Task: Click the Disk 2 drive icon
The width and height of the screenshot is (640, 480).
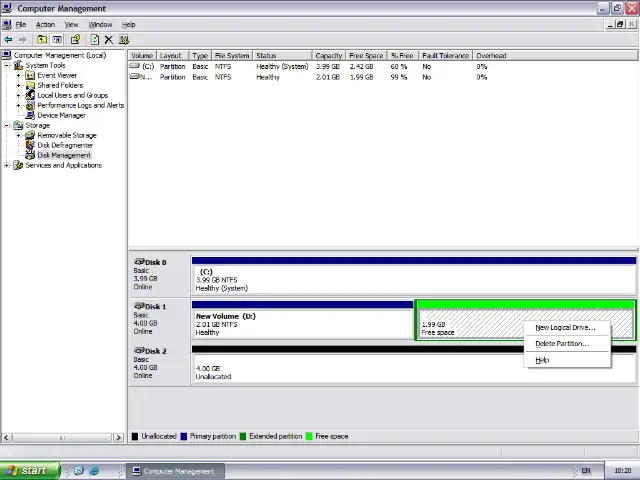Action: pyautogui.click(x=140, y=351)
